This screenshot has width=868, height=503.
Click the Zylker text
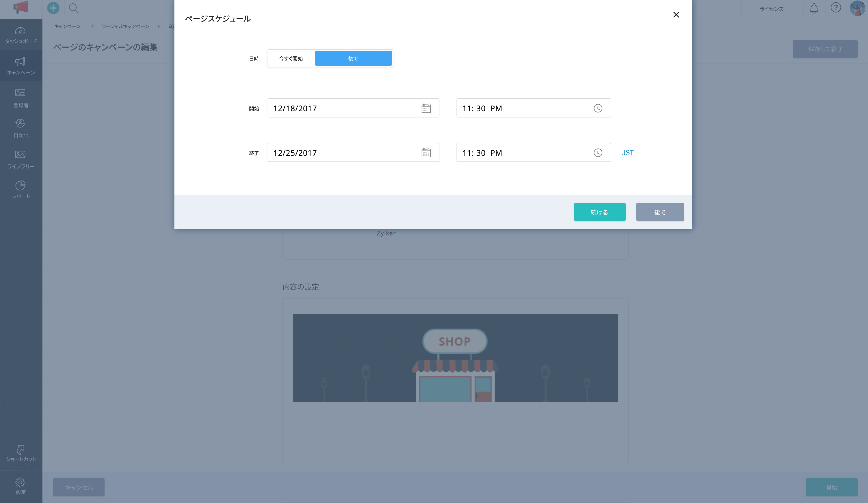tap(386, 233)
